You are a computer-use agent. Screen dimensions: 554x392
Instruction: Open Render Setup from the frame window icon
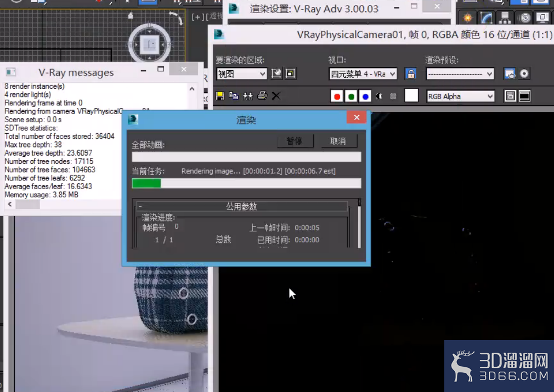click(510, 73)
